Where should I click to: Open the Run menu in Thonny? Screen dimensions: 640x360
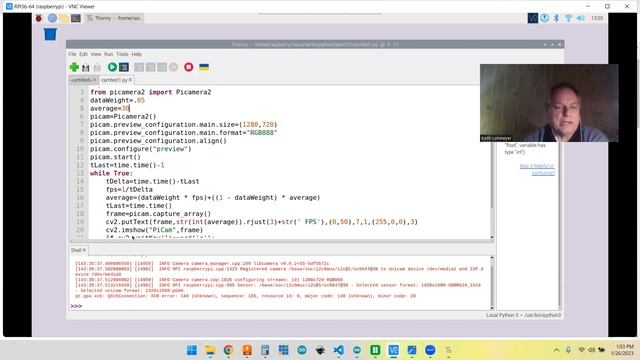pyautogui.click(x=109, y=54)
